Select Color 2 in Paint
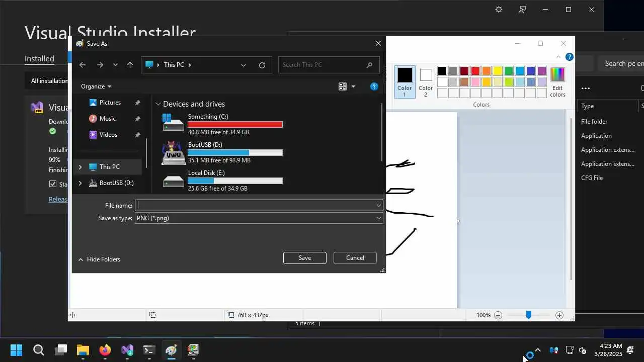The image size is (644, 362). coord(426,82)
